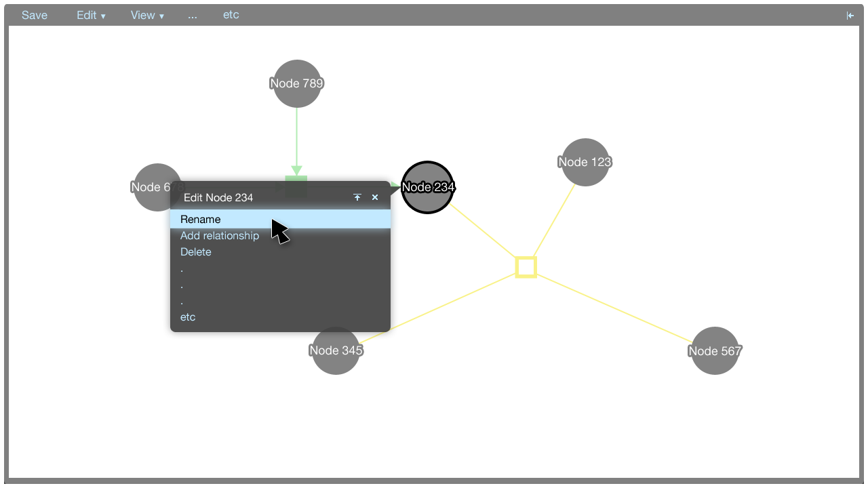Viewport: 868px width, 488px height.
Task: Choose Rename from the node menu
Action: (x=201, y=220)
